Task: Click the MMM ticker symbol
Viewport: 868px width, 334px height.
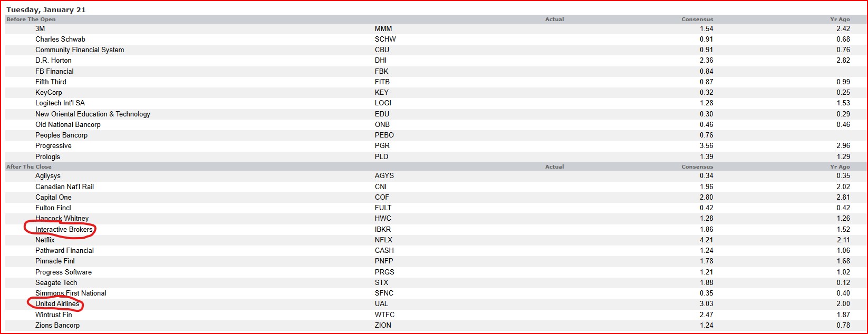Action: (x=383, y=28)
